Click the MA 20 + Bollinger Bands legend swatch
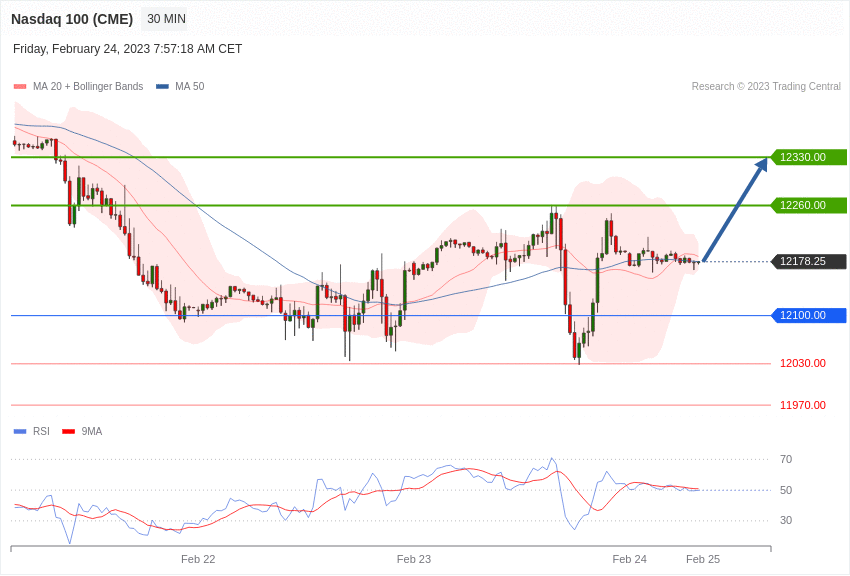Image resolution: width=850 pixels, height=576 pixels. coord(20,86)
